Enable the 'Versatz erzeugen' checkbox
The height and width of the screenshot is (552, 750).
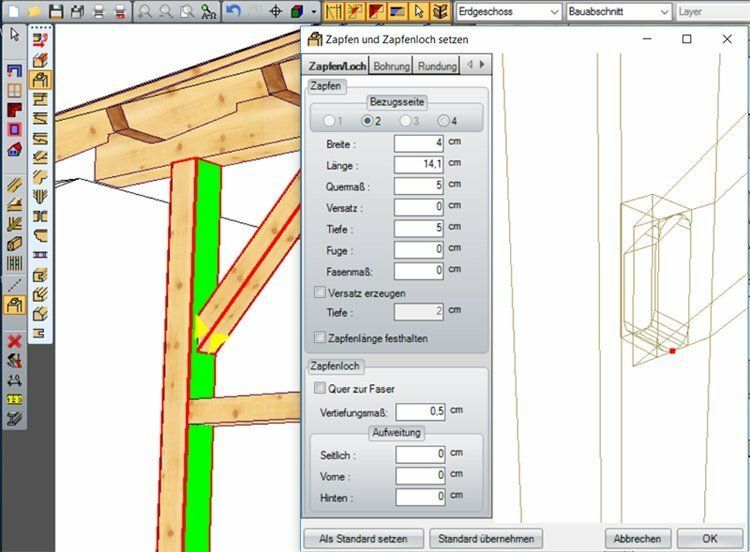tap(320, 292)
